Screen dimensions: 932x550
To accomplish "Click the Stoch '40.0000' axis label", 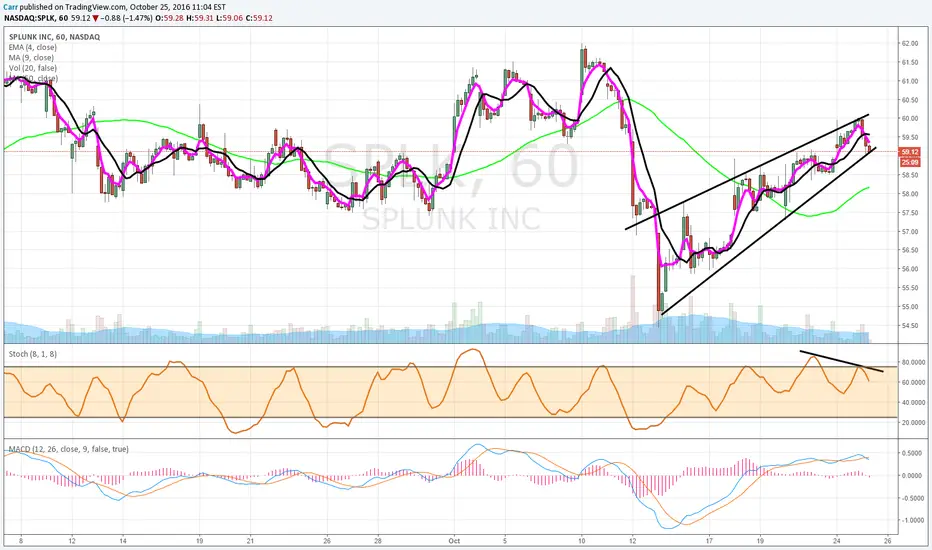I will click(913, 403).
